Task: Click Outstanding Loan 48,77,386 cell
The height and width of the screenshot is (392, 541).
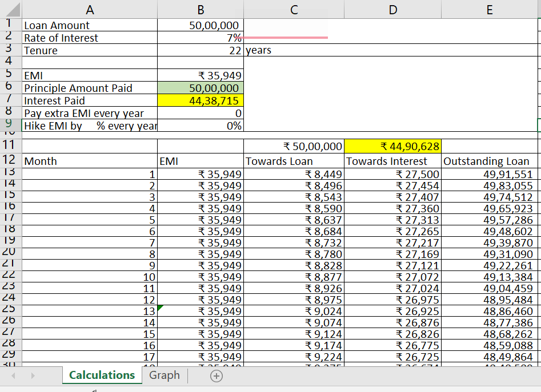Action: click(x=489, y=322)
